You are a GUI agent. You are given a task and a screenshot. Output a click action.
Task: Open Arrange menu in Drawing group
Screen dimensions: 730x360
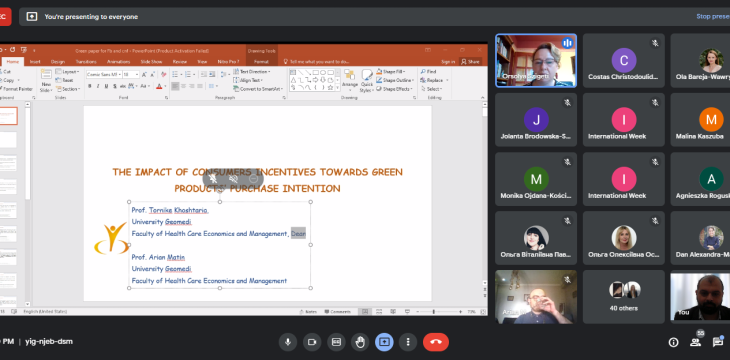[350, 81]
